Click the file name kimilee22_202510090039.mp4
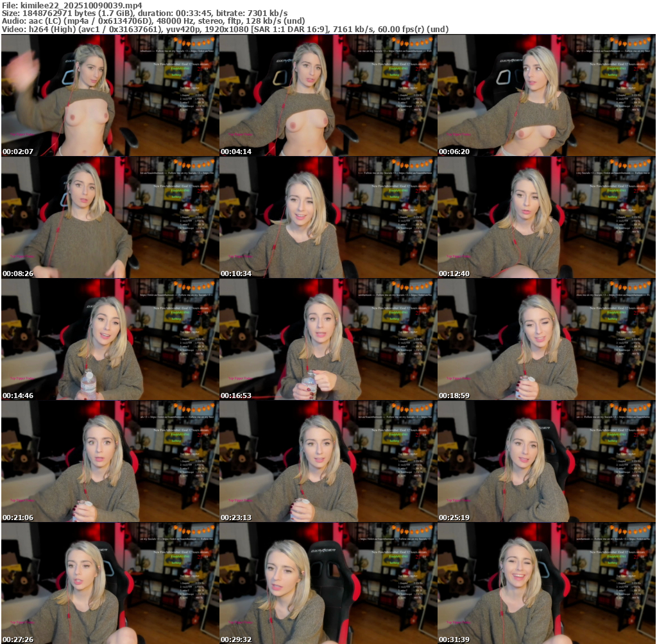The height and width of the screenshot is (644, 657). pyautogui.click(x=81, y=5)
